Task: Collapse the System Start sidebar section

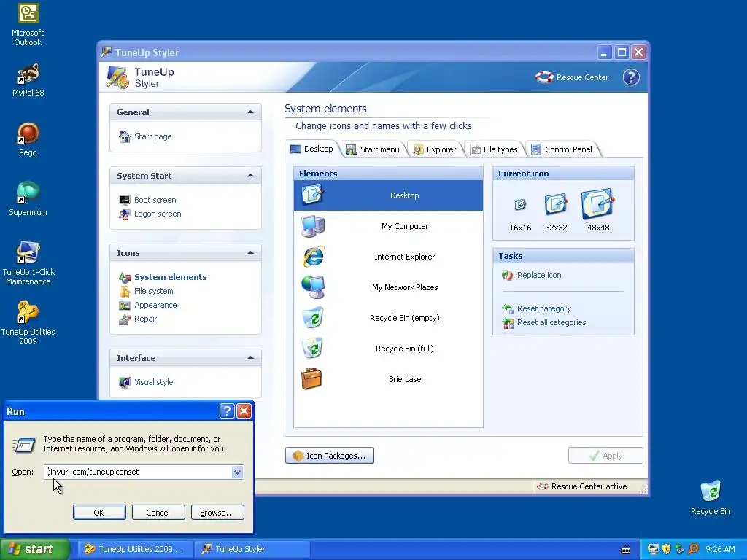Action: (x=251, y=175)
